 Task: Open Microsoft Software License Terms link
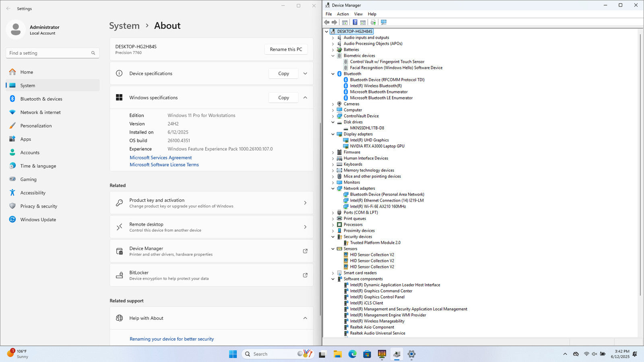pos(164,165)
